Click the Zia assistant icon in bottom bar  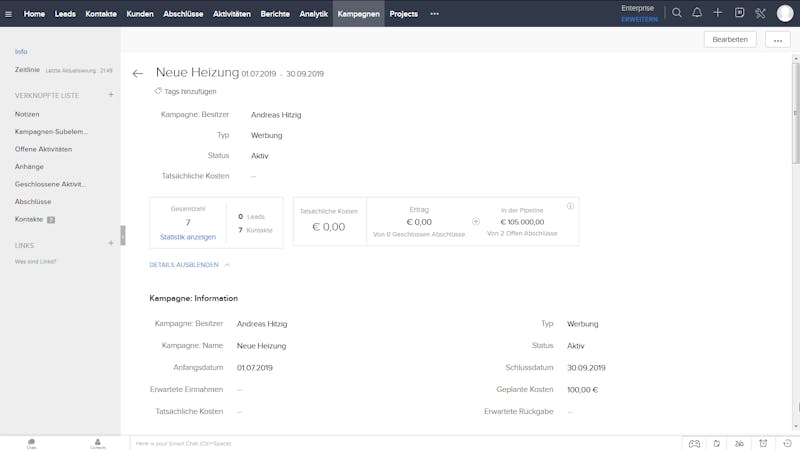tap(739, 443)
